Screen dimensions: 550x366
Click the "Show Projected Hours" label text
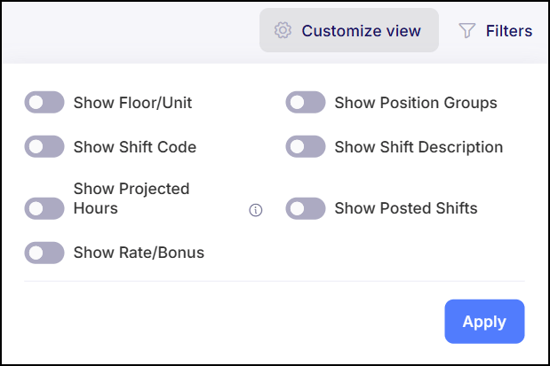(132, 199)
